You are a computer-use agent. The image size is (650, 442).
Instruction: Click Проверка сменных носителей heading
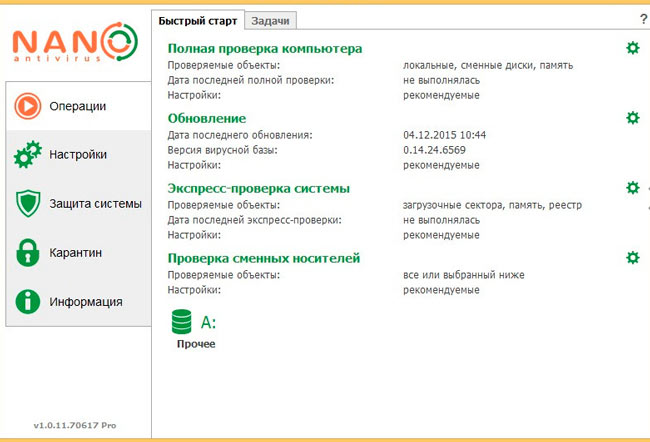click(x=264, y=258)
